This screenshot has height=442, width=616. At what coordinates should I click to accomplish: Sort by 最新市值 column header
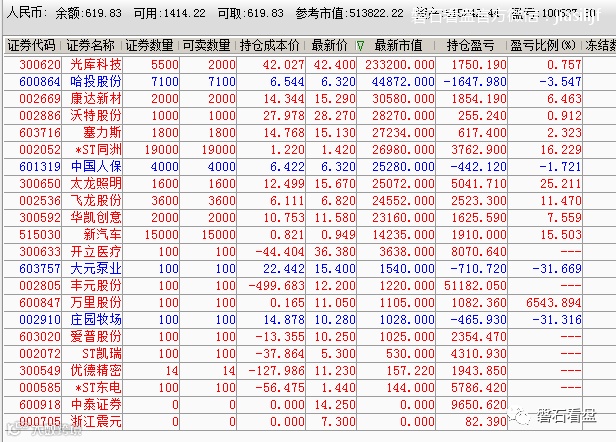(398, 46)
